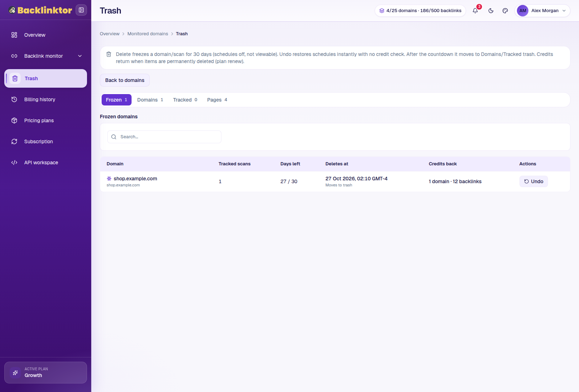
Task: Expand the Backlink monitor chevron
Action: pyautogui.click(x=80, y=56)
